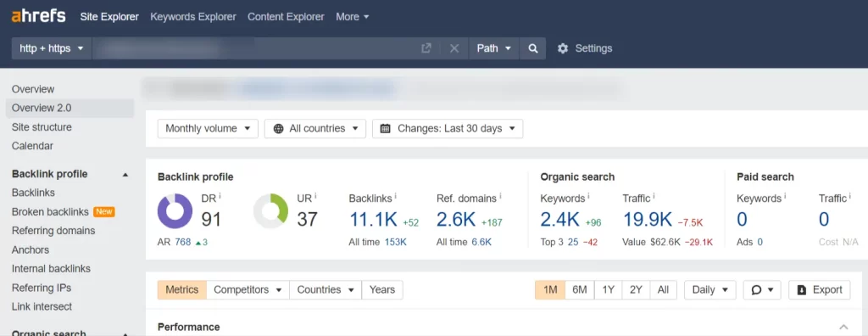Open the Path mode dropdown
The width and height of the screenshot is (868, 336).
click(494, 48)
